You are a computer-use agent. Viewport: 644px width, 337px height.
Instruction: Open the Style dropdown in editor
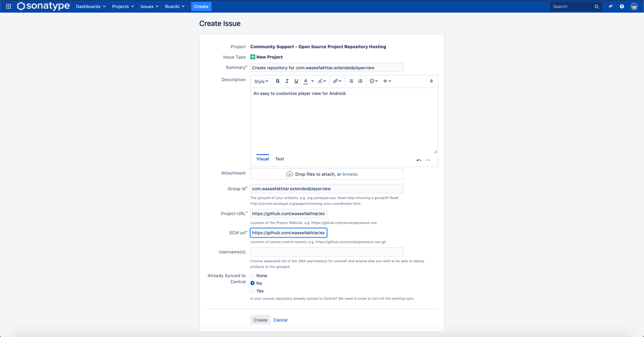261,81
